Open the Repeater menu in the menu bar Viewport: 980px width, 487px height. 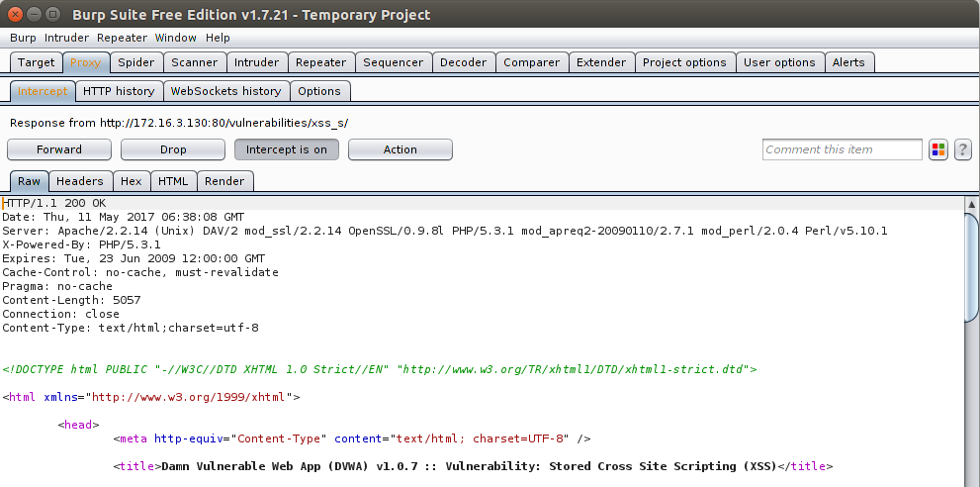pyautogui.click(x=122, y=38)
